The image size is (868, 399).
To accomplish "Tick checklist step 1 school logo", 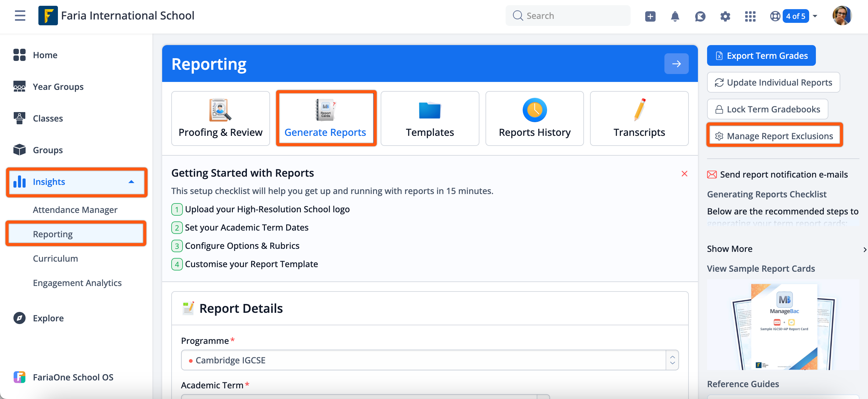I will [x=177, y=210].
